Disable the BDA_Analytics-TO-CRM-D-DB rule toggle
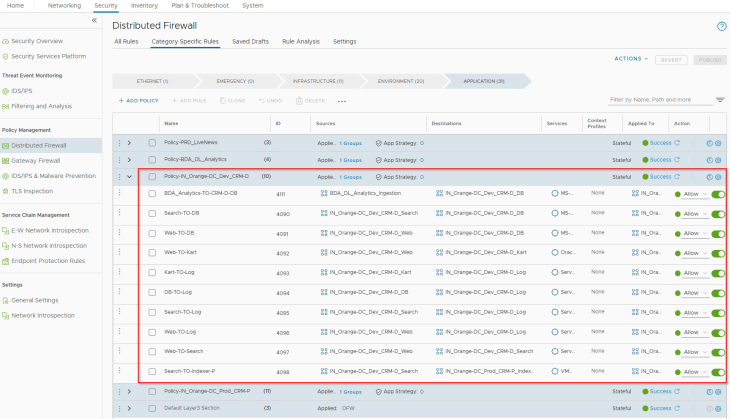This screenshot has height=419, width=730. point(718,193)
